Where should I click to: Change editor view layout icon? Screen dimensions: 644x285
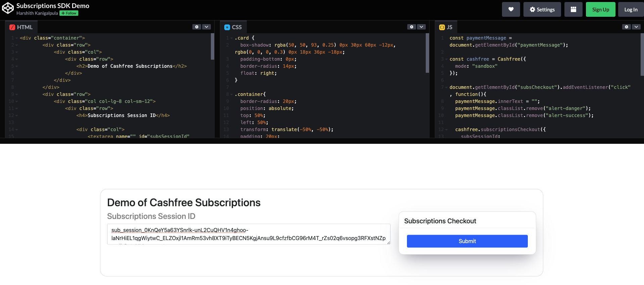tap(573, 9)
